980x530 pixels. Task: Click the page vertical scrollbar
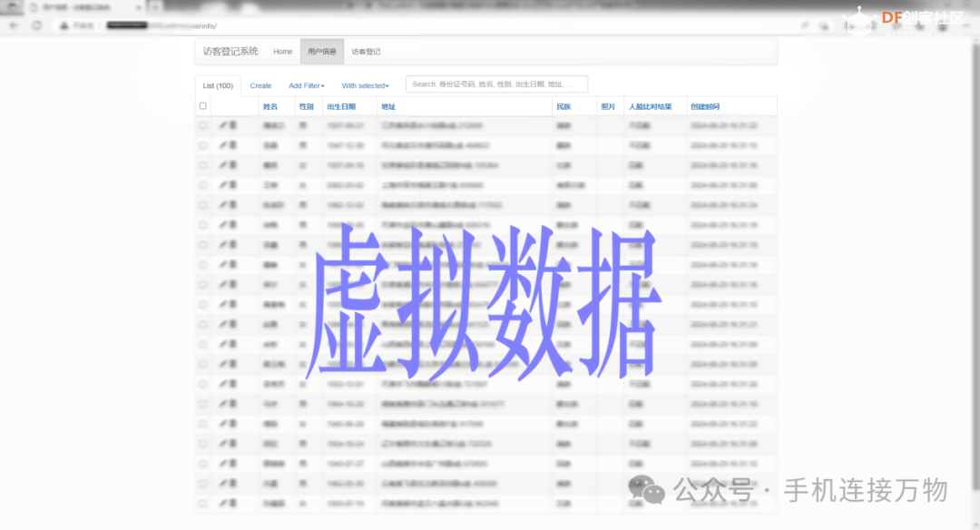(975, 269)
